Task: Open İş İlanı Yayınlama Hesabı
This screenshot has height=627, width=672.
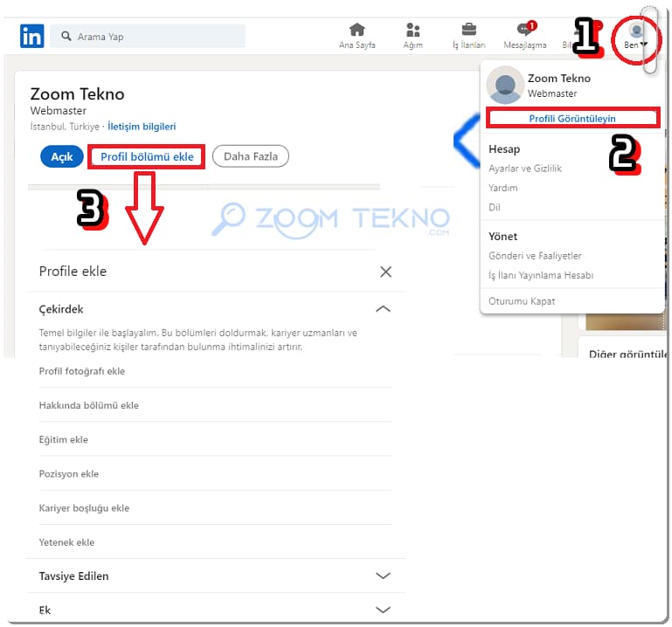Action: [x=541, y=275]
